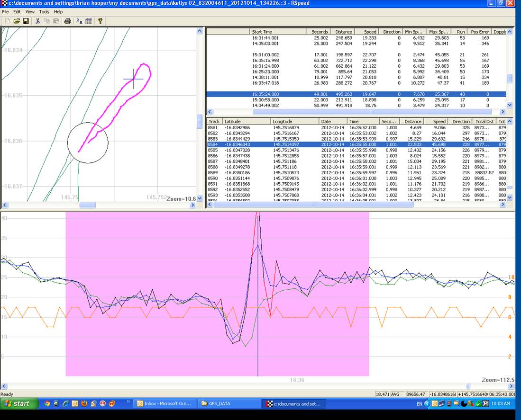Image resolution: width=521 pixels, height=420 pixels.
Task: Open the View menu
Action: (x=30, y=12)
